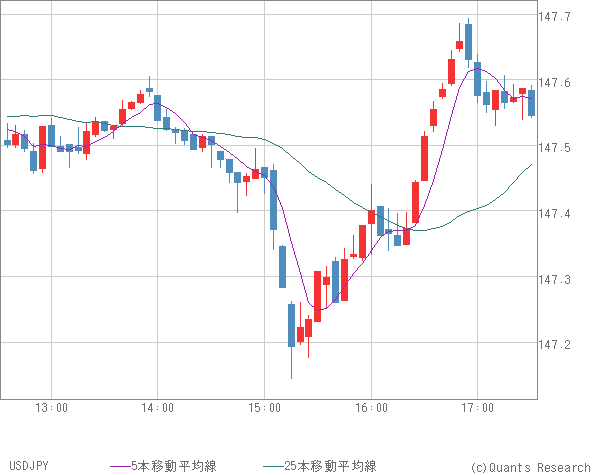Click the 13:00 time axis label

tap(52, 408)
